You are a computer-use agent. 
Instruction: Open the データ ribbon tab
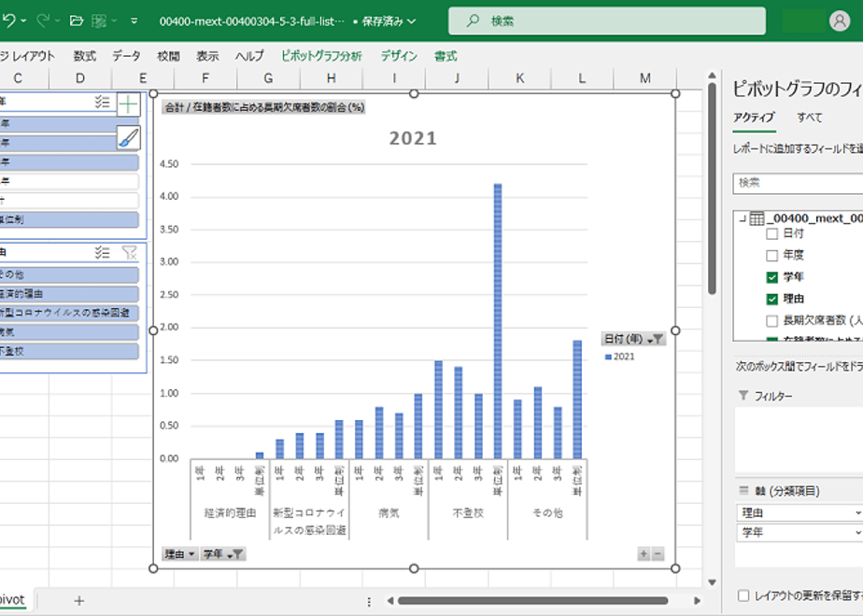click(x=127, y=56)
